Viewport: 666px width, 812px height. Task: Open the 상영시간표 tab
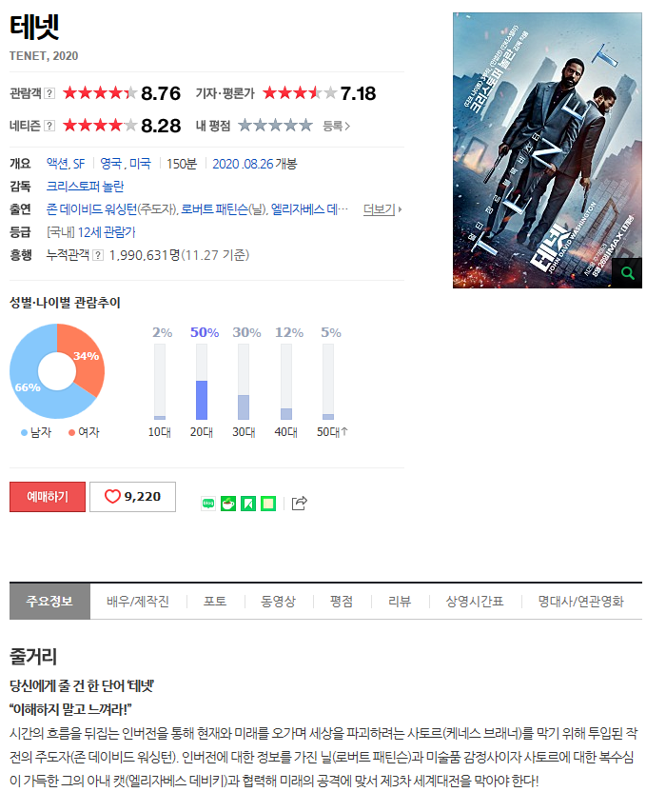[x=475, y=602]
